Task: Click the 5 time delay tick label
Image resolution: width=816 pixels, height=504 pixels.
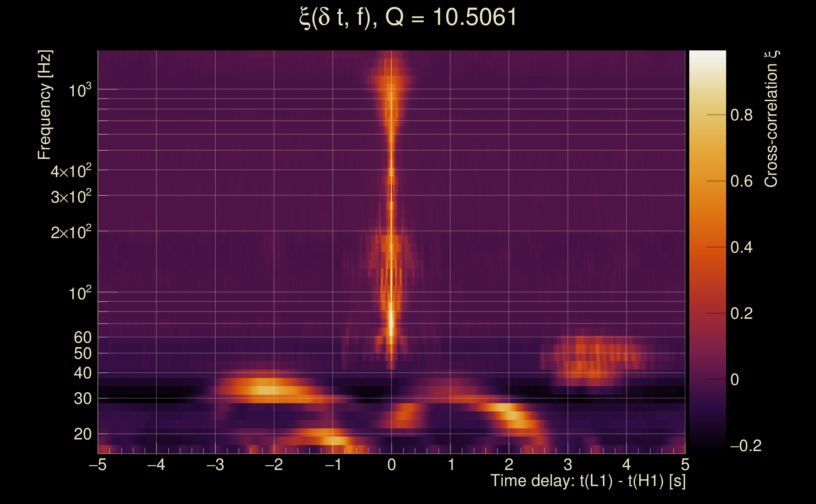Action: [x=685, y=464]
